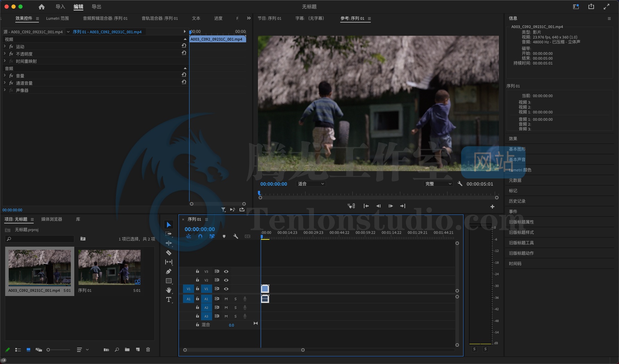Enter full screen video output
The height and width of the screenshot is (364, 619).
click(x=607, y=7)
